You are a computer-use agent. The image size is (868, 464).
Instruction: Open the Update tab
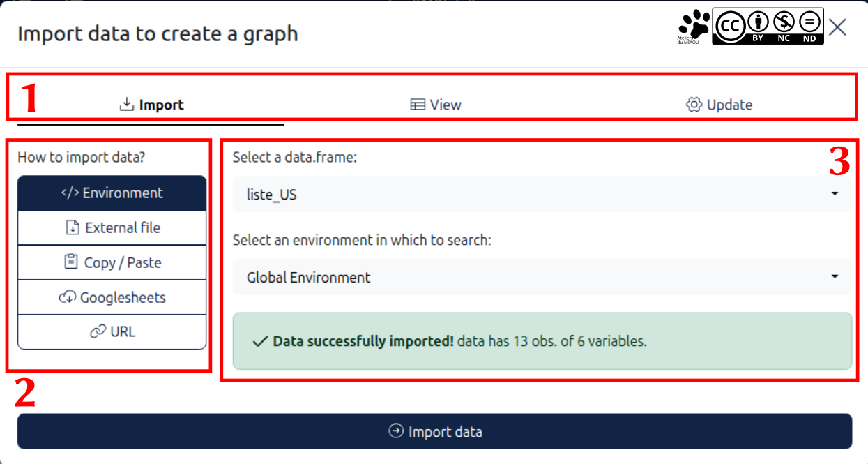click(x=719, y=105)
